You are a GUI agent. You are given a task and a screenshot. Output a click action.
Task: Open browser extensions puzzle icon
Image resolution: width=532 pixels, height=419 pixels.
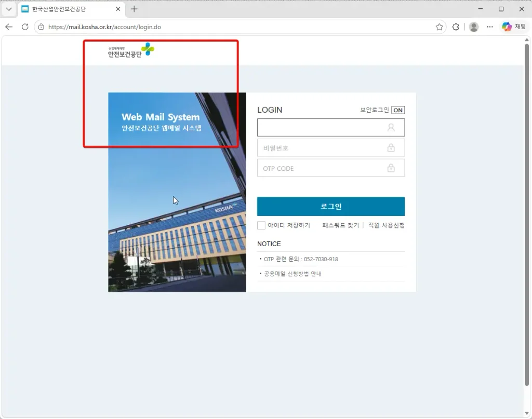456,27
